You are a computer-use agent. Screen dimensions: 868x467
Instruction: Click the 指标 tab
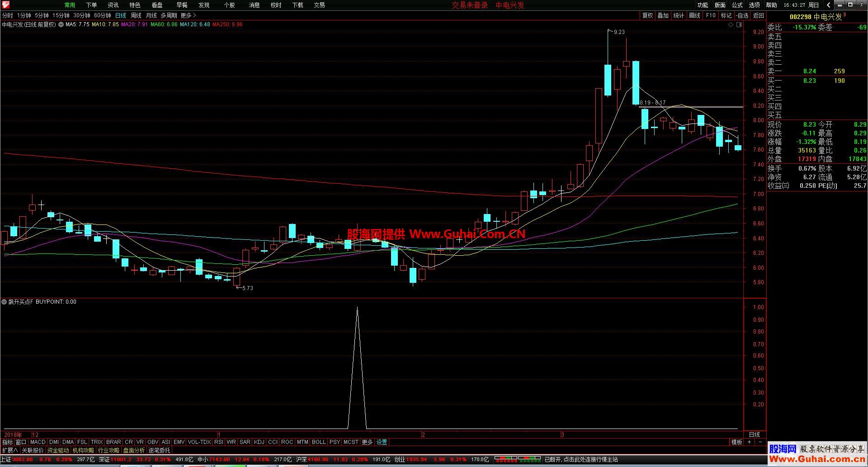[8, 442]
